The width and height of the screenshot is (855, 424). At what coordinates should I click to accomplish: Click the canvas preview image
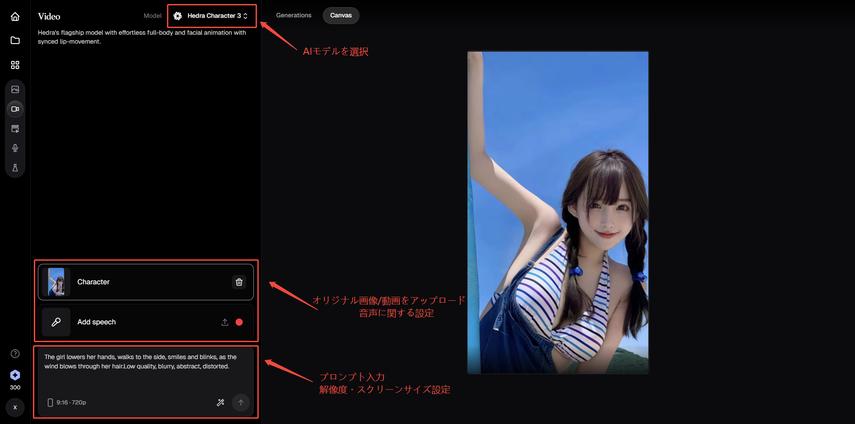(x=558, y=213)
